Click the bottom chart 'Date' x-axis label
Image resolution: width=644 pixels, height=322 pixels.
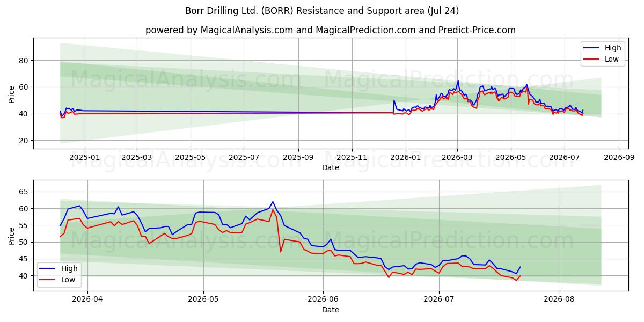click(330, 310)
